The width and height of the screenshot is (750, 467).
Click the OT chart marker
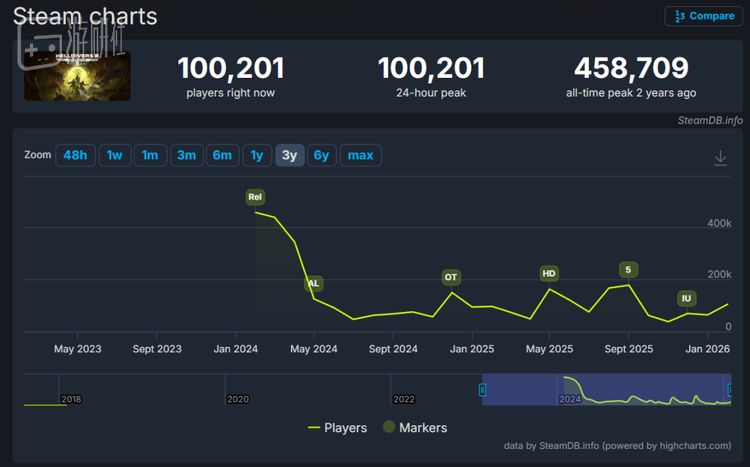[451, 277]
